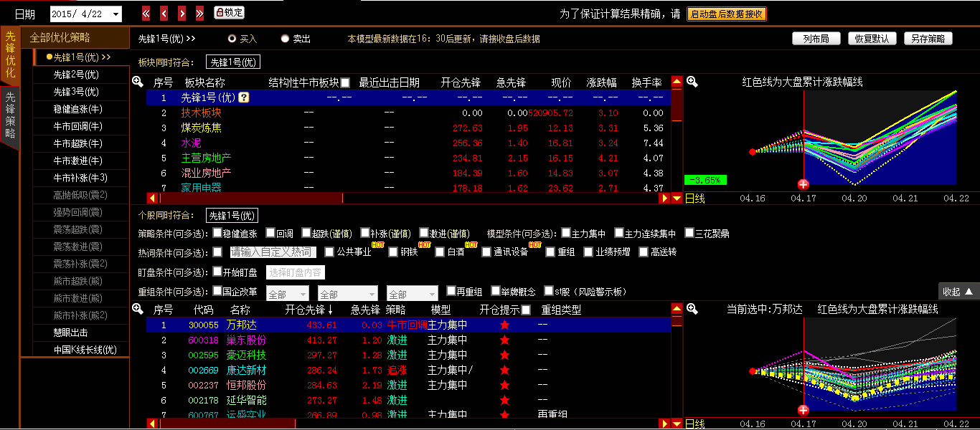
Task: Click the 恢复默认 button
Action: tap(872, 39)
